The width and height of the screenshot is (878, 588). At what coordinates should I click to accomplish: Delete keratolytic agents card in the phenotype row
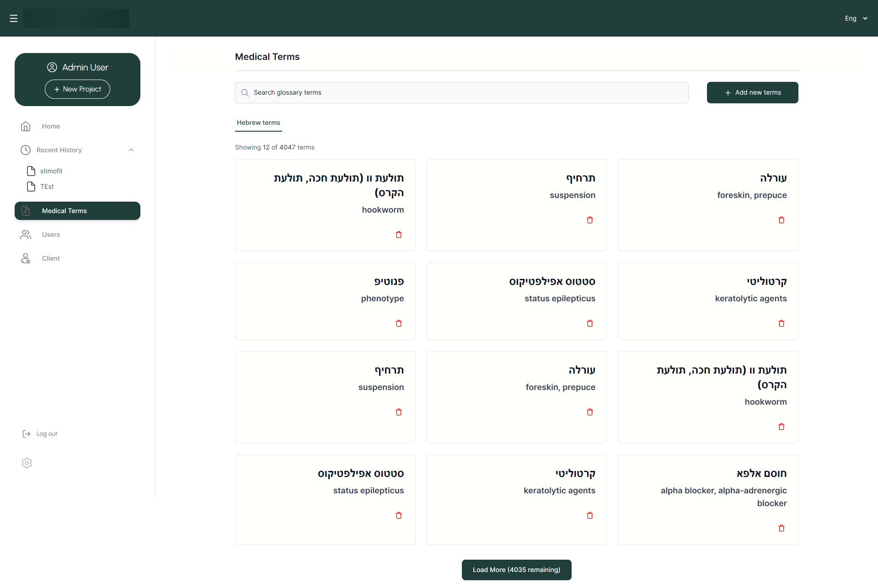click(782, 323)
